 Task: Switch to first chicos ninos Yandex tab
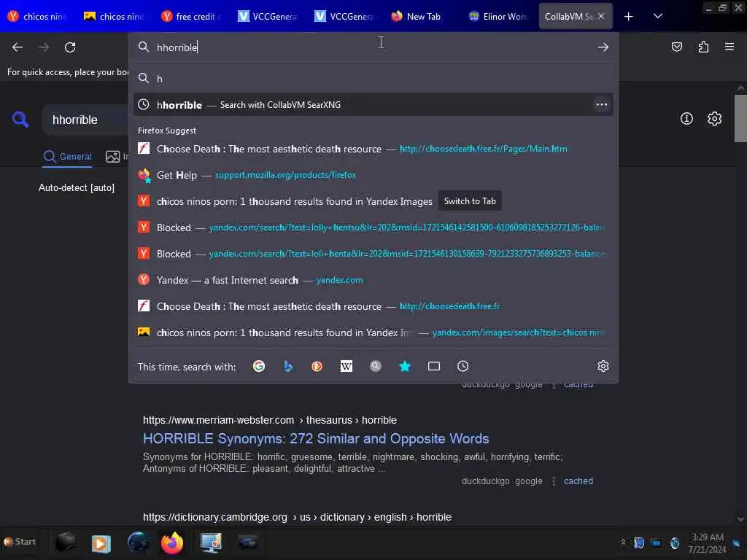pyautogui.click(x=37, y=16)
